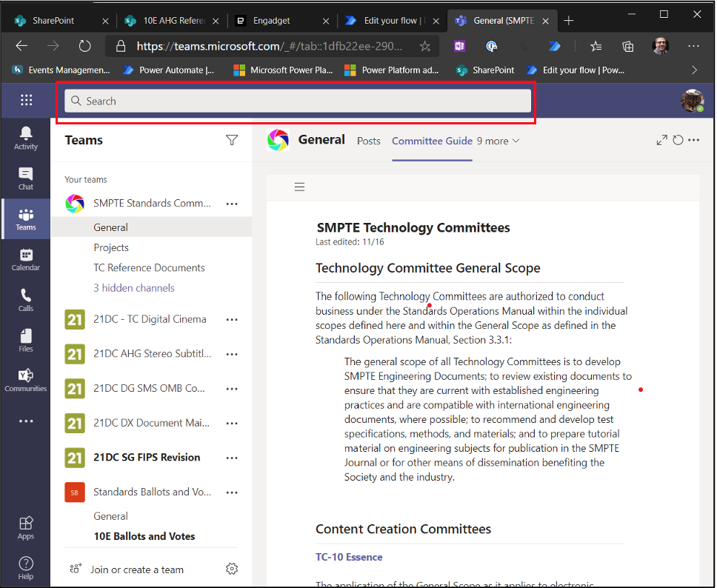Click the filter teams funnel icon

click(x=232, y=140)
